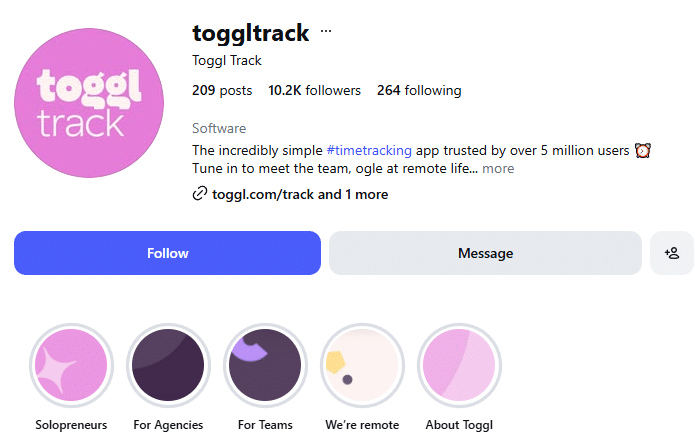
Task: Follow the toggltrack account
Action: 167,253
